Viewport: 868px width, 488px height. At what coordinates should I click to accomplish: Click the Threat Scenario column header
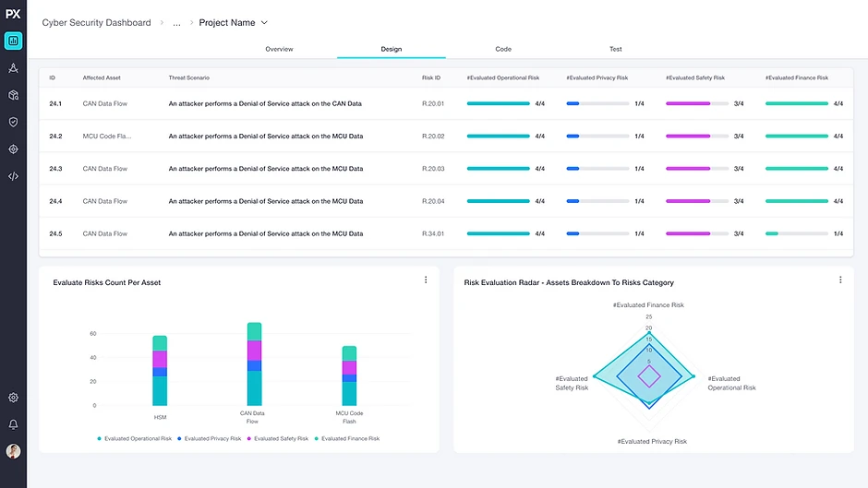click(188, 78)
